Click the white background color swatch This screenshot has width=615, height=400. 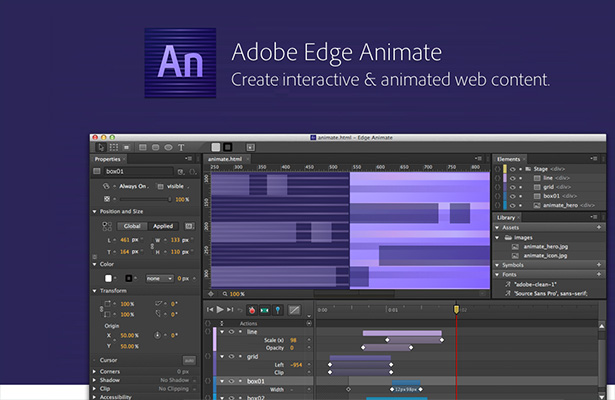pos(108,278)
